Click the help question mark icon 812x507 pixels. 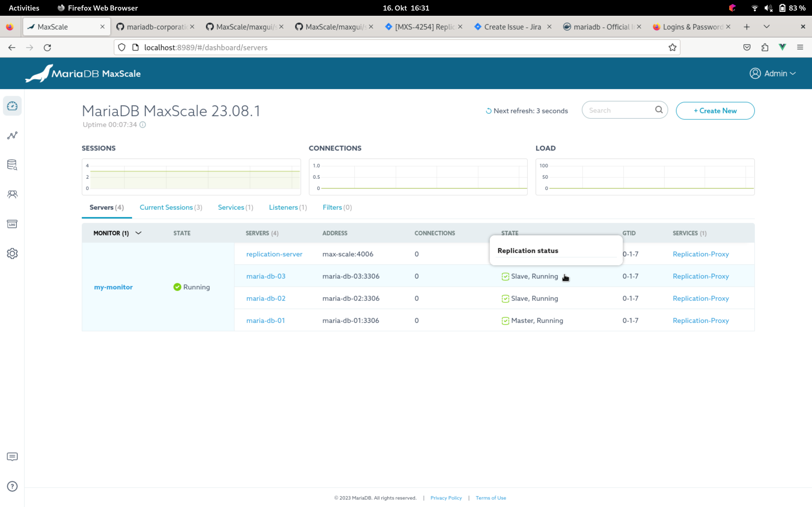coord(12,486)
